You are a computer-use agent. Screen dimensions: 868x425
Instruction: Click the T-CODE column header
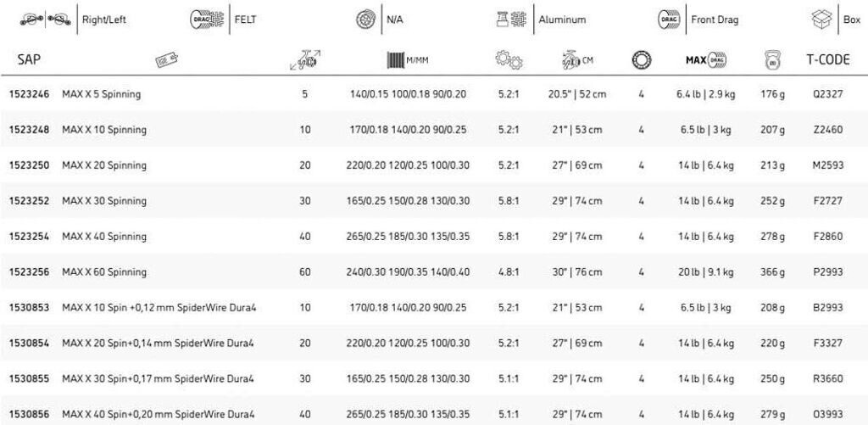click(827, 60)
